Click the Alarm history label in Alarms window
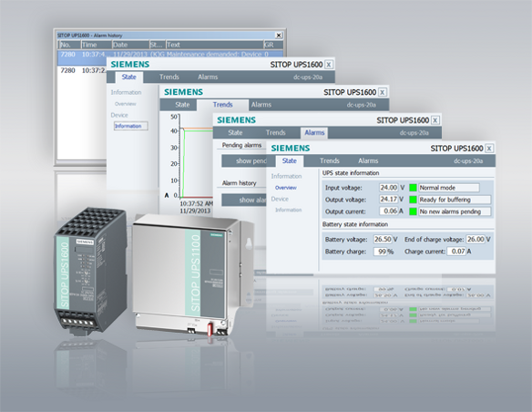Image resolution: width=532 pixels, height=412 pixels. click(x=239, y=183)
